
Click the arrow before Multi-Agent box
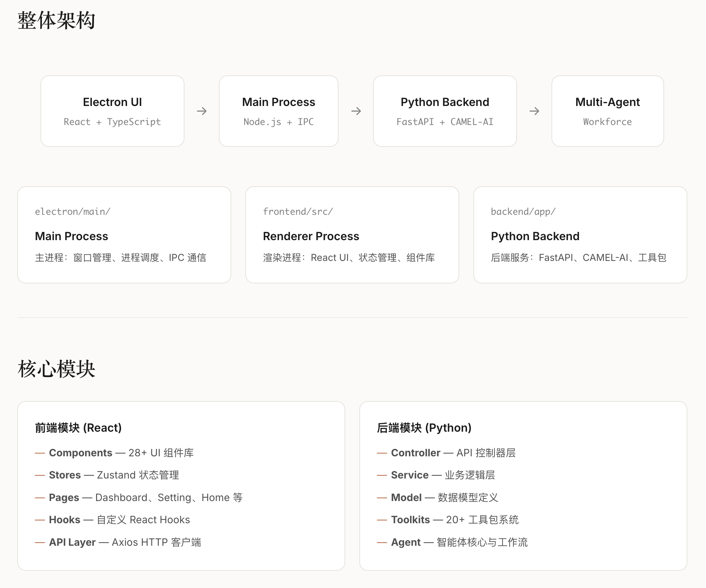pyautogui.click(x=534, y=111)
